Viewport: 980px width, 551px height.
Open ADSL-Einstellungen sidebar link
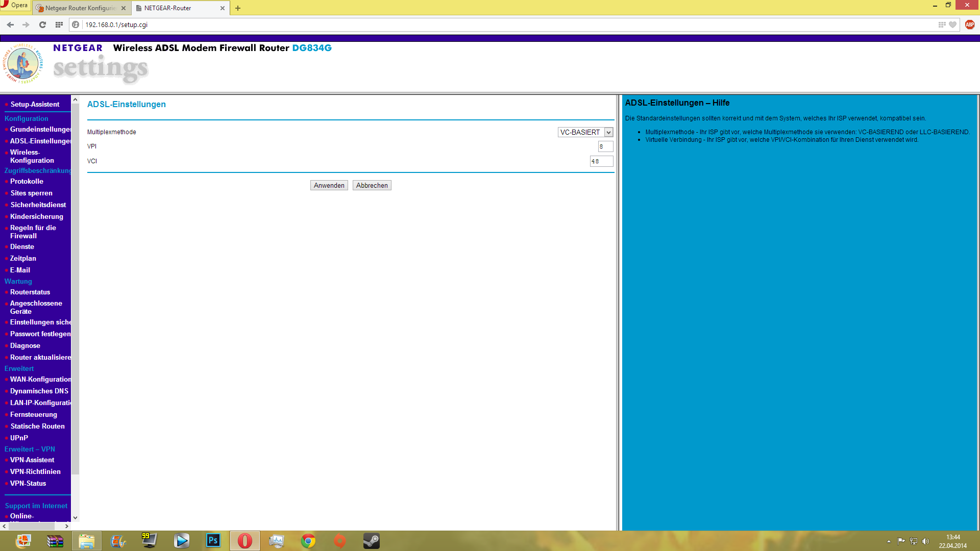coord(41,141)
